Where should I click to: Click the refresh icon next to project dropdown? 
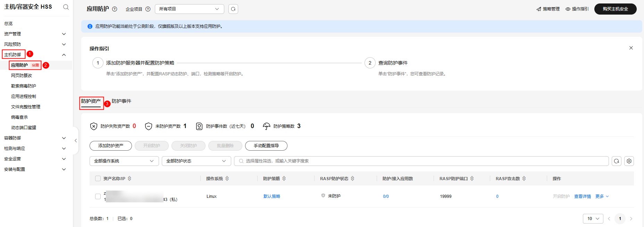point(233,9)
